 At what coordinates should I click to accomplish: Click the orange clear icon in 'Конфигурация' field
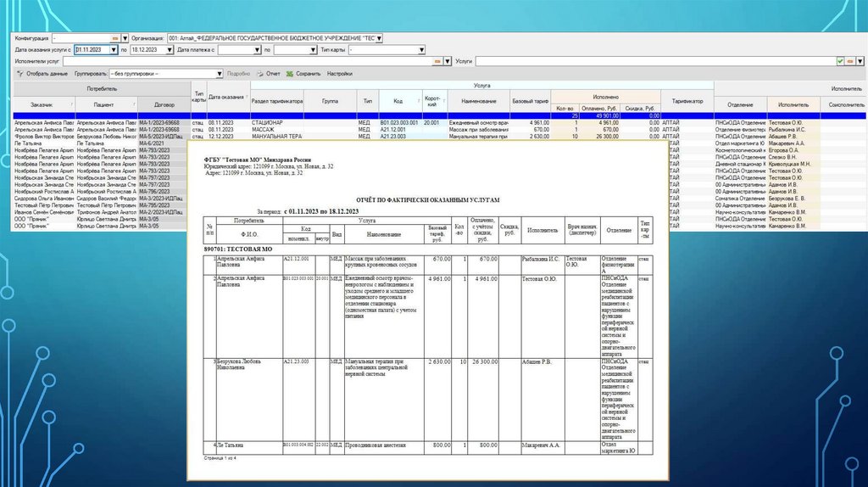115,39
